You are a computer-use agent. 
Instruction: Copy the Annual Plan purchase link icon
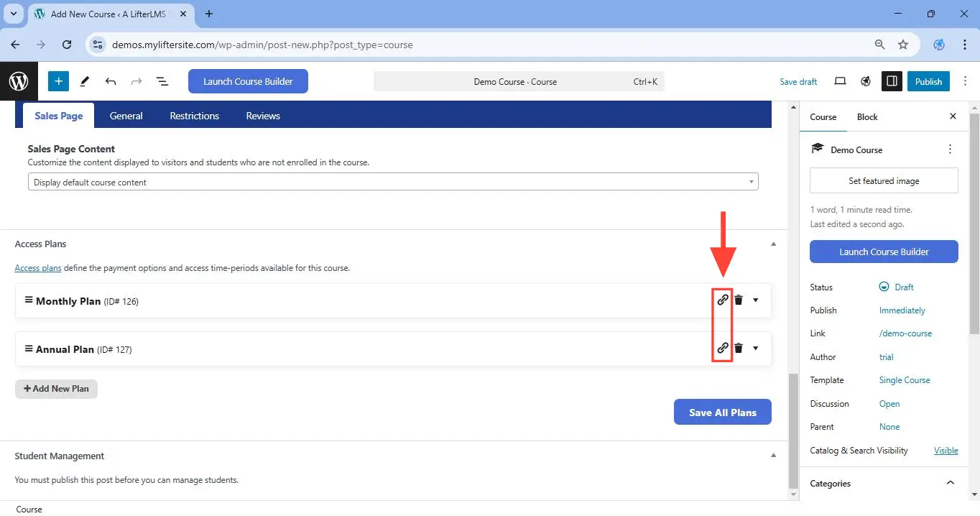(x=723, y=348)
